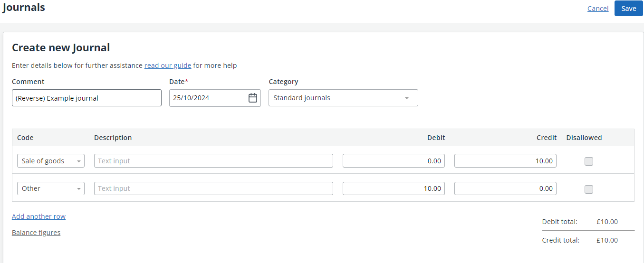644x263 pixels.
Task: Expand the Category Standard journals dropdown
Action: (x=343, y=98)
